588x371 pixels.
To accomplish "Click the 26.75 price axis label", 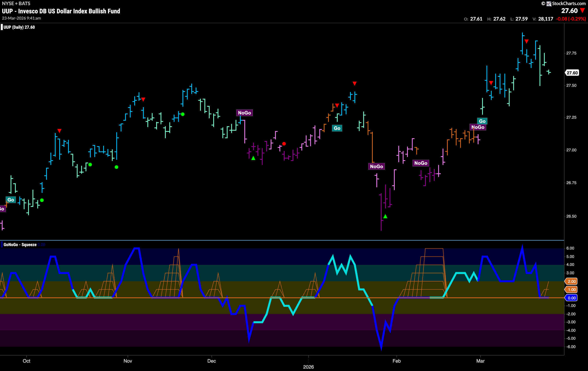I will [x=571, y=183].
